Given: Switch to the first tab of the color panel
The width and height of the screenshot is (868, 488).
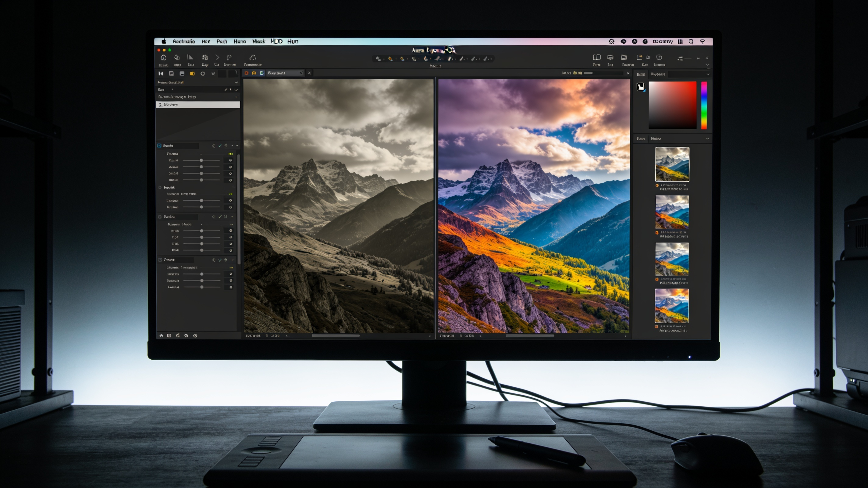Looking at the screenshot, I should tap(641, 74).
